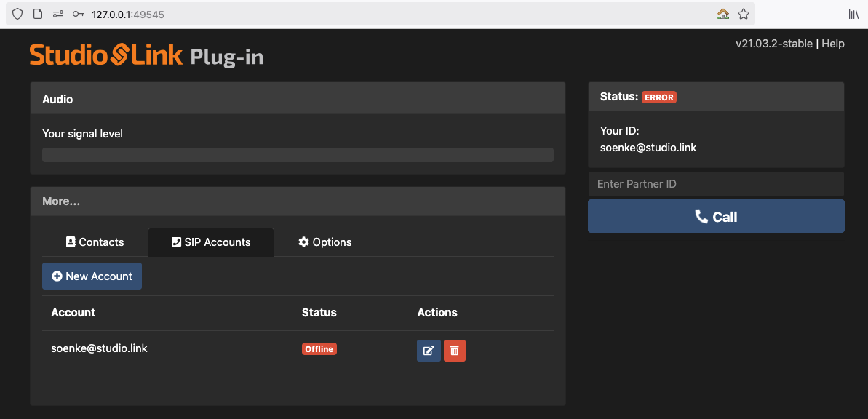This screenshot has width=868, height=419.
Task: Delete the soenke@studio.link account
Action: (x=455, y=351)
